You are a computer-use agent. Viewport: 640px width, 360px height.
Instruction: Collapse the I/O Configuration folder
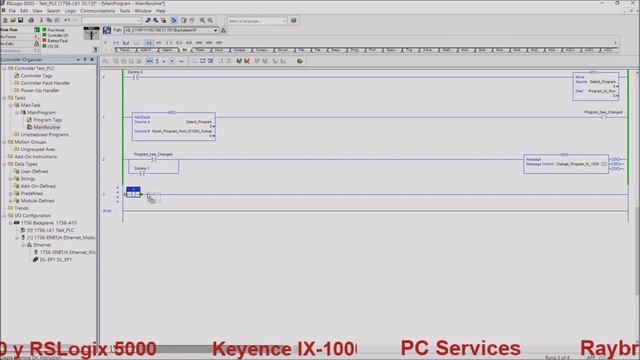[4, 216]
